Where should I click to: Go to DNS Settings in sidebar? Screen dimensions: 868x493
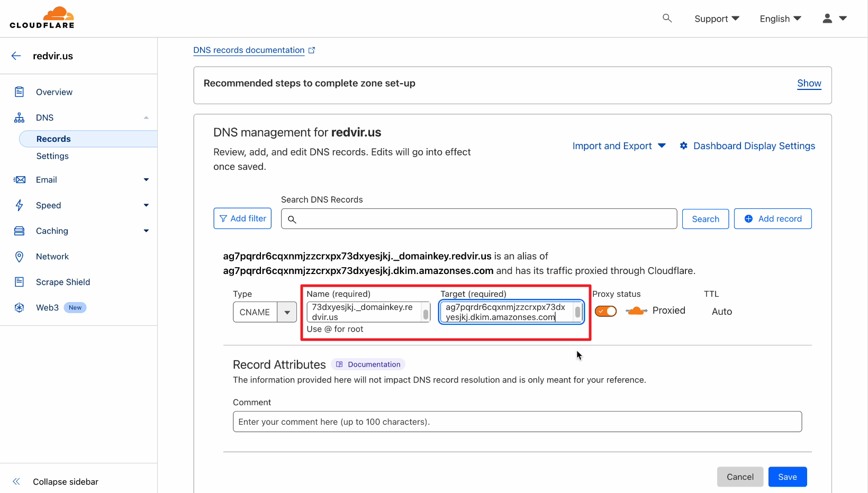[x=52, y=156]
